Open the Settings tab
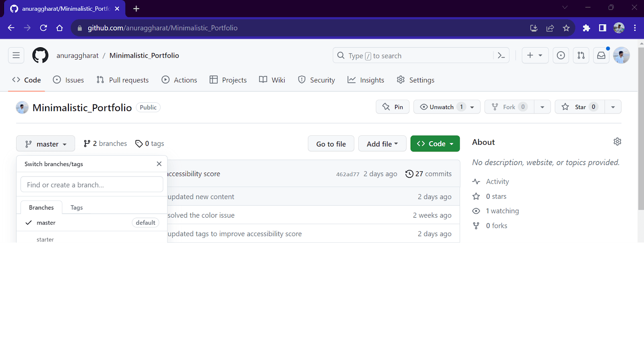644x339 pixels. [416, 80]
